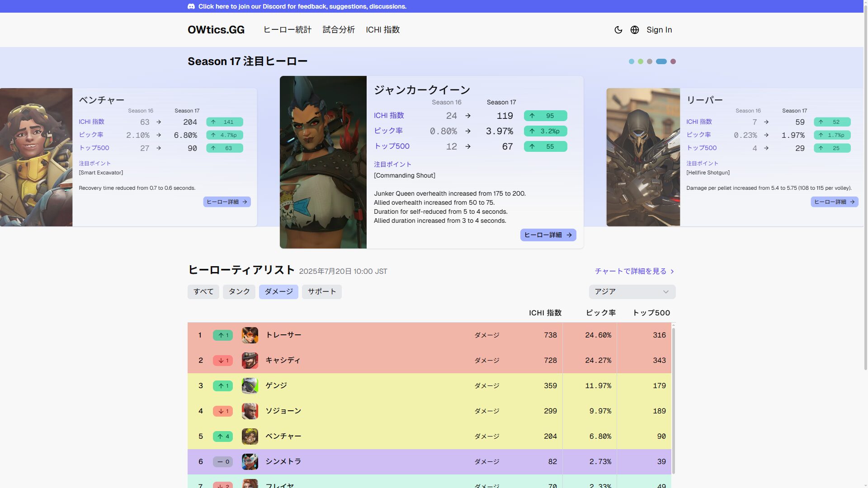Screen dimensions: 868x488
Task: Select the すべて role filter
Action: pyautogui.click(x=203, y=292)
